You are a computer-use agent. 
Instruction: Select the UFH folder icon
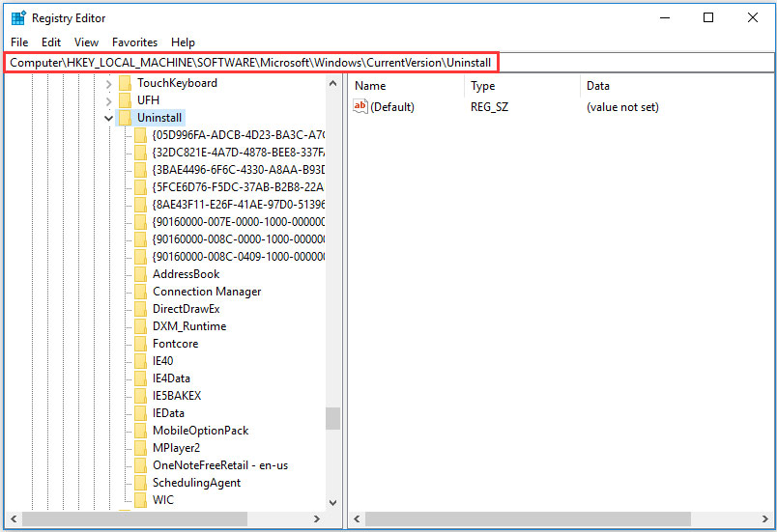tap(125, 100)
